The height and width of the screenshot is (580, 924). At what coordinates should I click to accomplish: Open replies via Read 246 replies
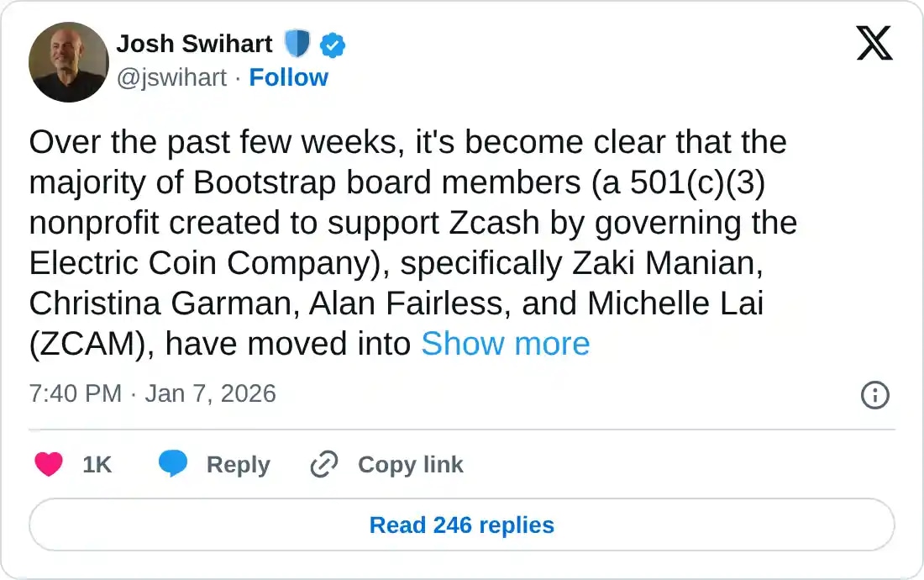click(461, 525)
